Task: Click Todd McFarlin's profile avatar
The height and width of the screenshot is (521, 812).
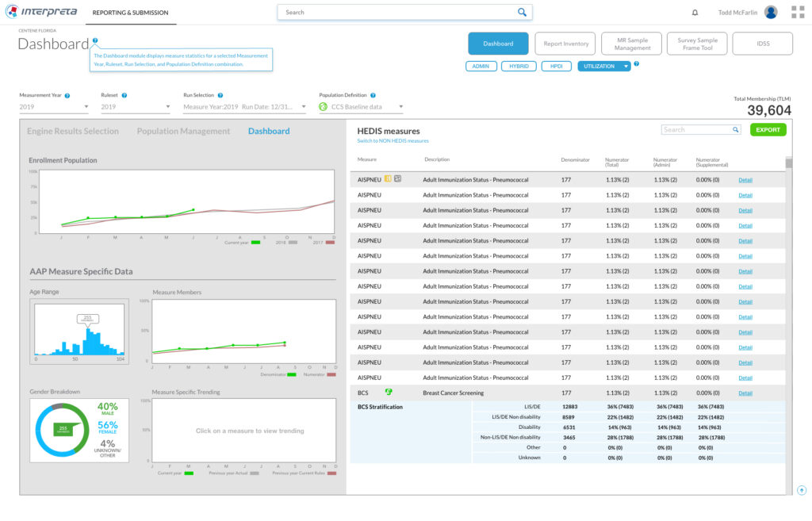Action: [x=771, y=13]
